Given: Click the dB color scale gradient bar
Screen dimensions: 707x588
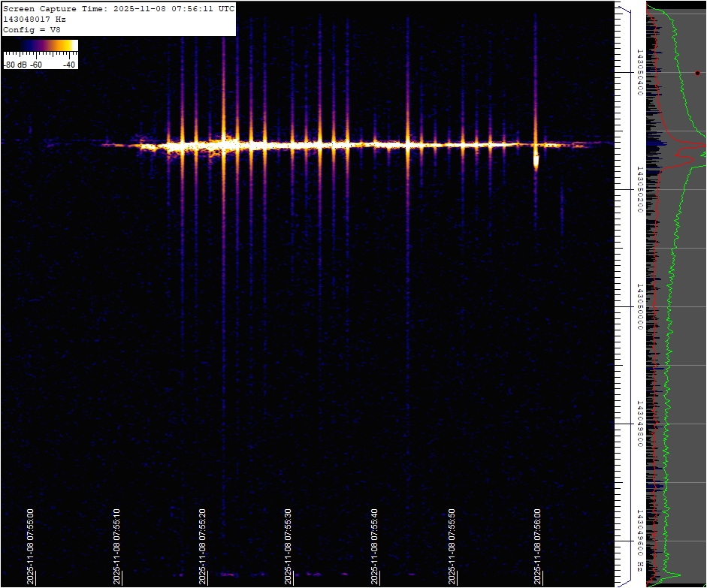Looking at the screenshot, I should [41, 46].
